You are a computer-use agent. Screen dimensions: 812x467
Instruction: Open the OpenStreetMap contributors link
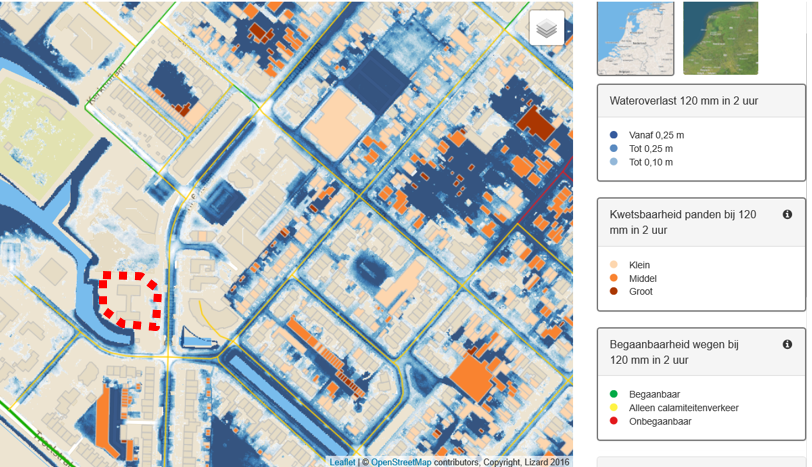pos(403,461)
